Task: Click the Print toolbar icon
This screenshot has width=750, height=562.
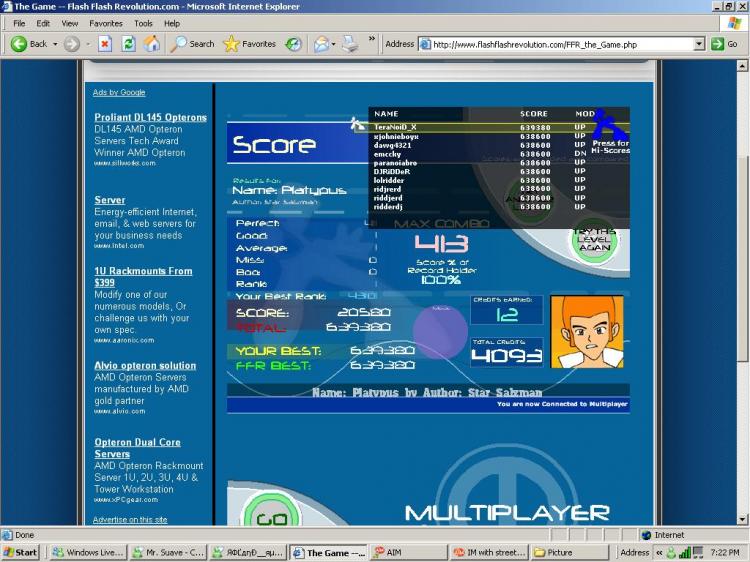Action: (x=350, y=44)
